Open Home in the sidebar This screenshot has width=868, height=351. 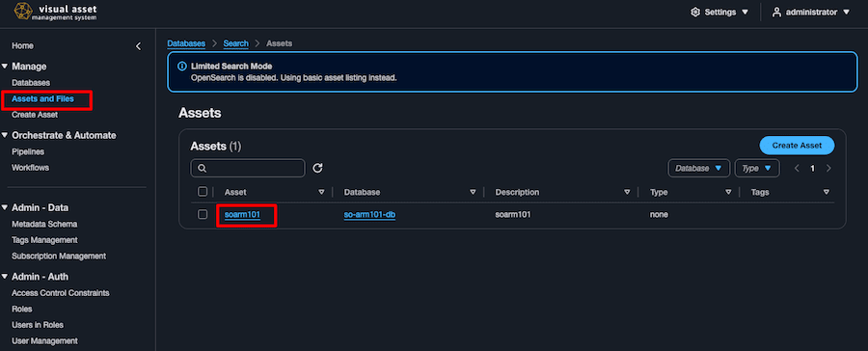(23, 46)
